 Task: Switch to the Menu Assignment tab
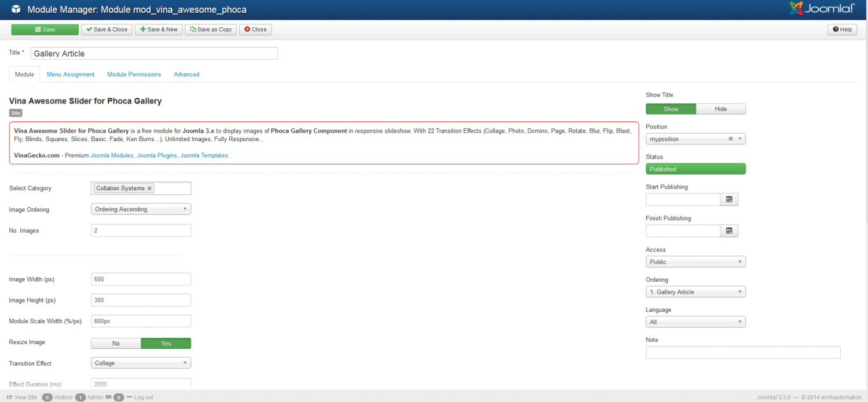pos(71,75)
